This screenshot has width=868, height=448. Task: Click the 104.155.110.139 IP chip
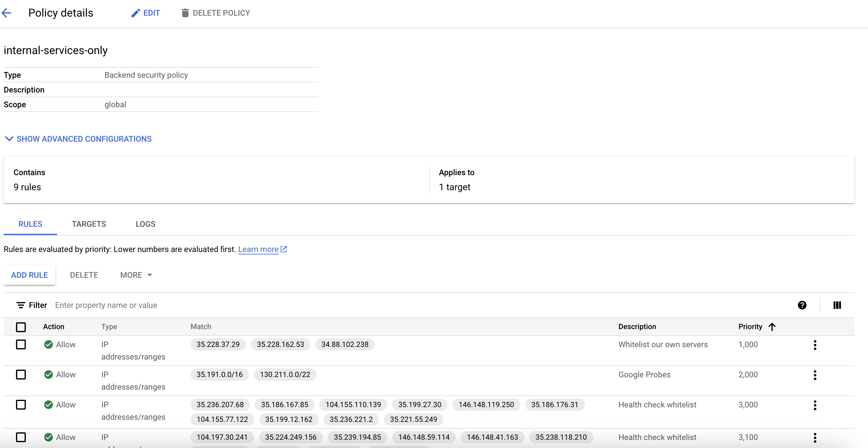coord(353,405)
